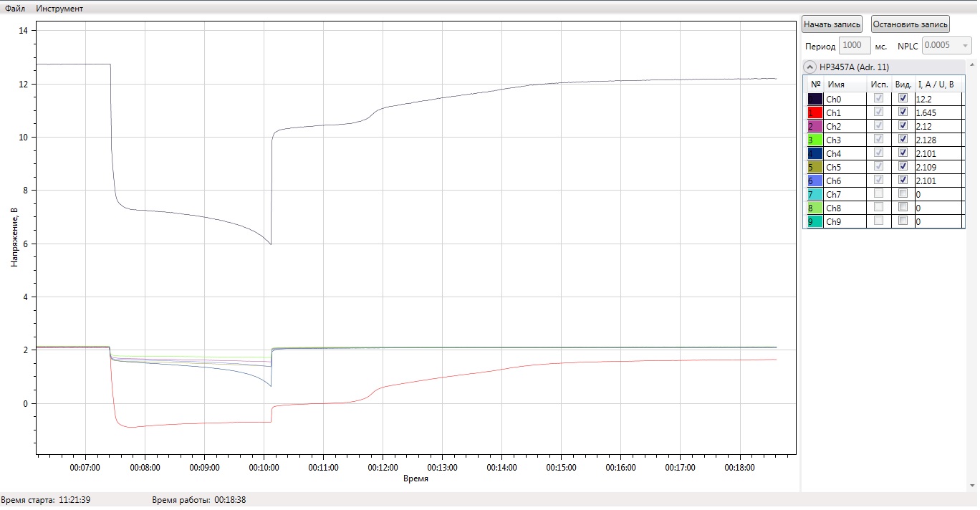The width and height of the screenshot is (980, 510).
Task: Collapse the HP3457A (Adr. 11) section
Action: point(810,67)
